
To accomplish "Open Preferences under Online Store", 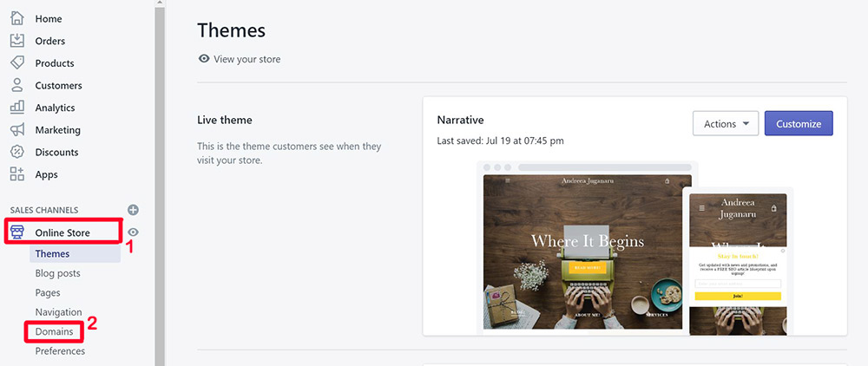I will point(61,351).
